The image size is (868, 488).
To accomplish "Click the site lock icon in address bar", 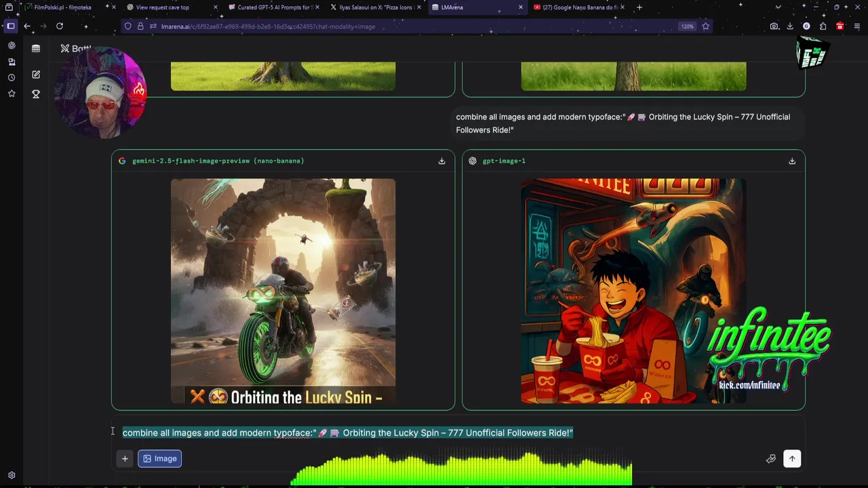I will [140, 26].
